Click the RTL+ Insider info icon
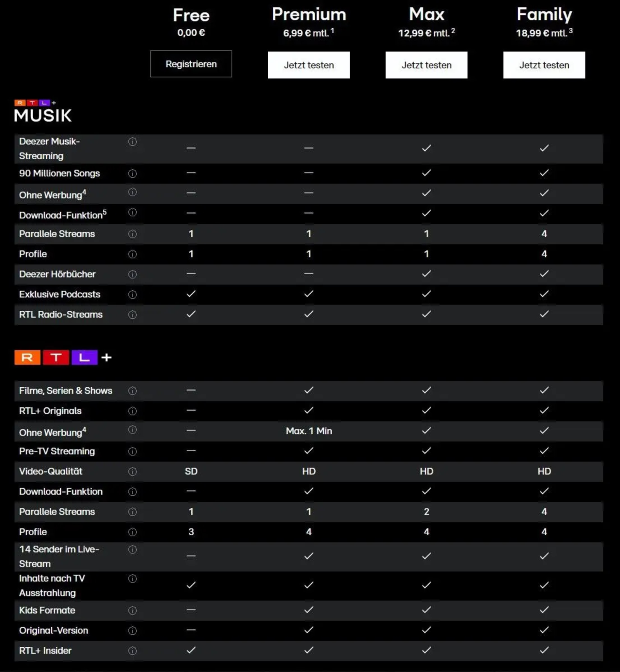Image resolution: width=620 pixels, height=672 pixels. coord(132,651)
